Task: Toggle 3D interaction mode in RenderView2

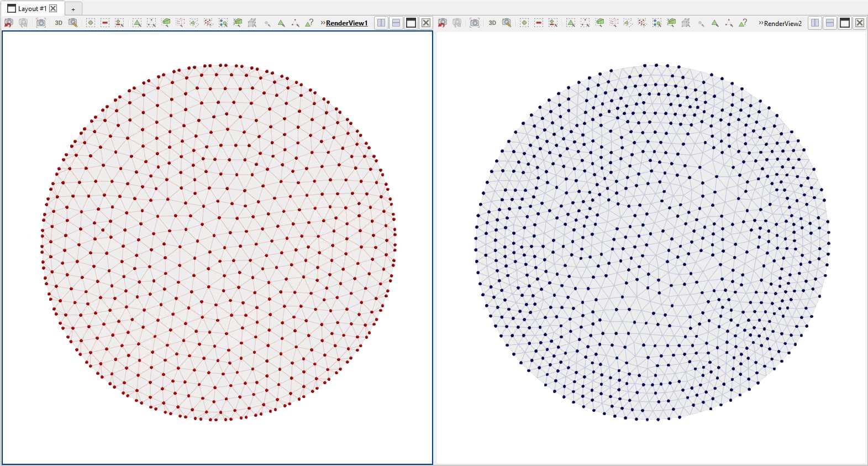Action: coord(492,23)
